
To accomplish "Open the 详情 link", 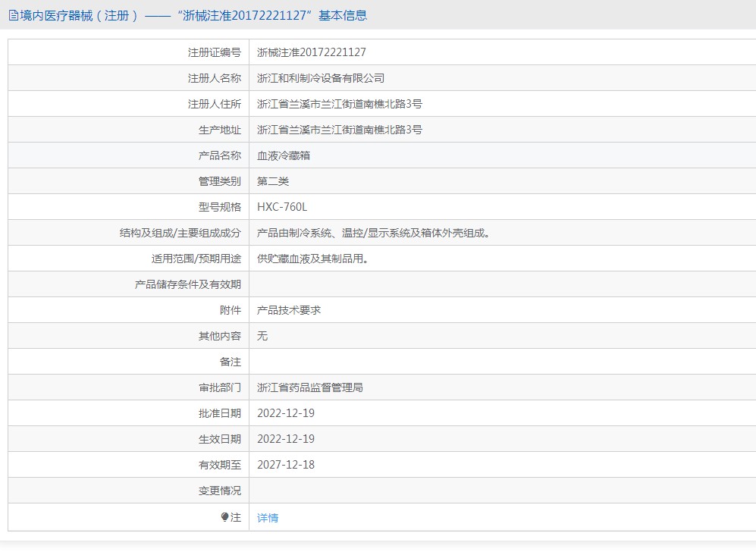I will tap(268, 518).
